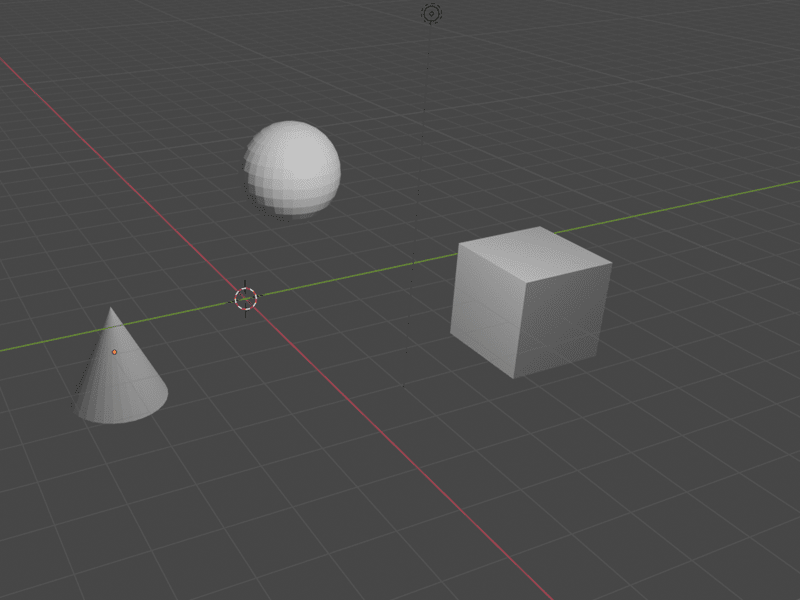Select the point light object icon

tap(432, 13)
